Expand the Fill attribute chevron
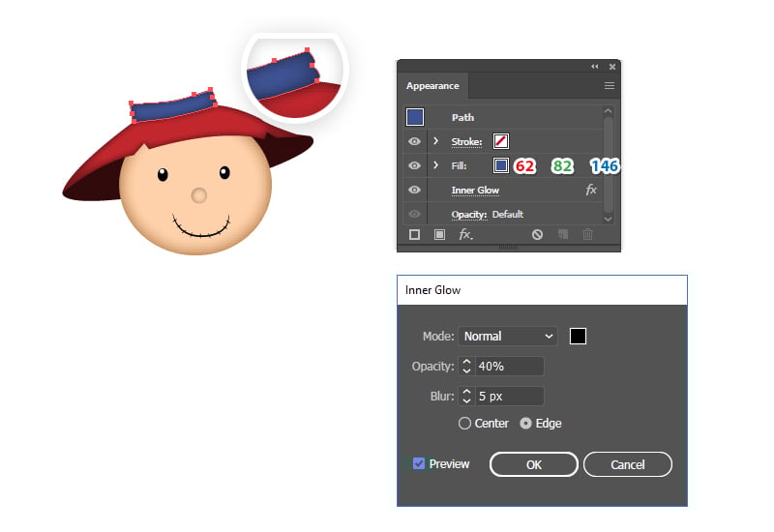This screenshot has width=774, height=532. click(x=435, y=165)
